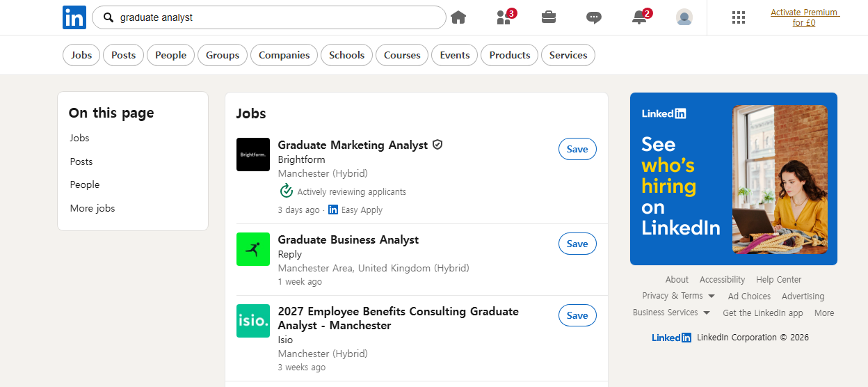Image resolution: width=868 pixels, height=387 pixels.
Task: Open the Notifications bell icon
Action: click(641, 17)
